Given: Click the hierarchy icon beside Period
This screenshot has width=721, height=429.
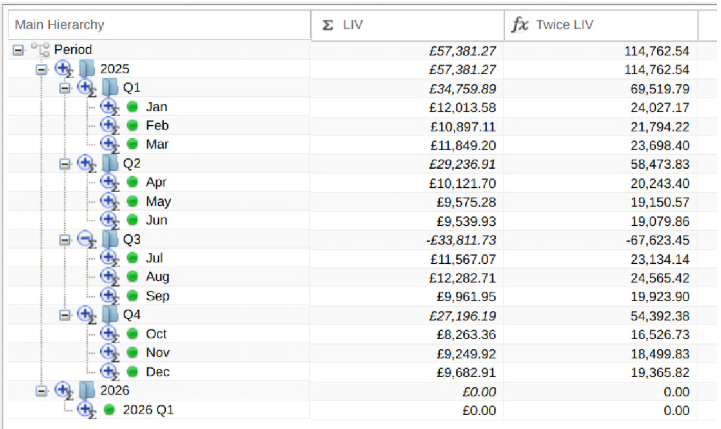Looking at the screenshot, I should pyautogui.click(x=40, y=49).
